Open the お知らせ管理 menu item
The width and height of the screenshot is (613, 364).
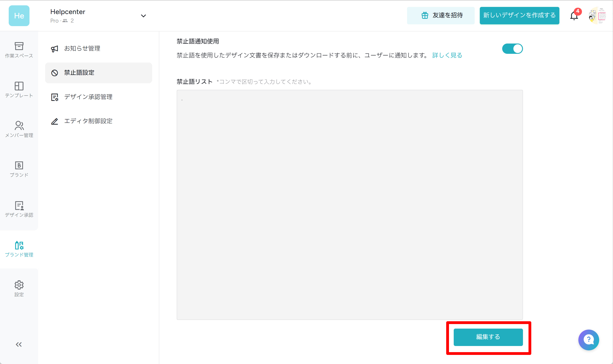(x=98, y=48)
